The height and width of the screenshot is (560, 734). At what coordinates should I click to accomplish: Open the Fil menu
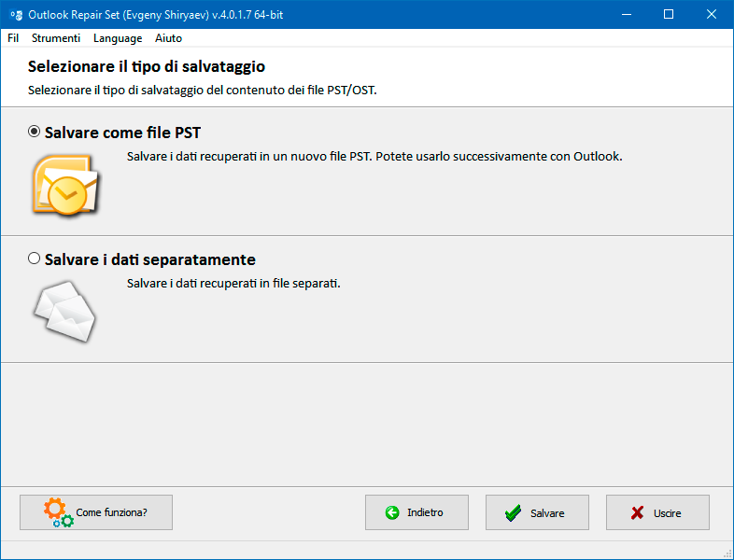[13, 38]
